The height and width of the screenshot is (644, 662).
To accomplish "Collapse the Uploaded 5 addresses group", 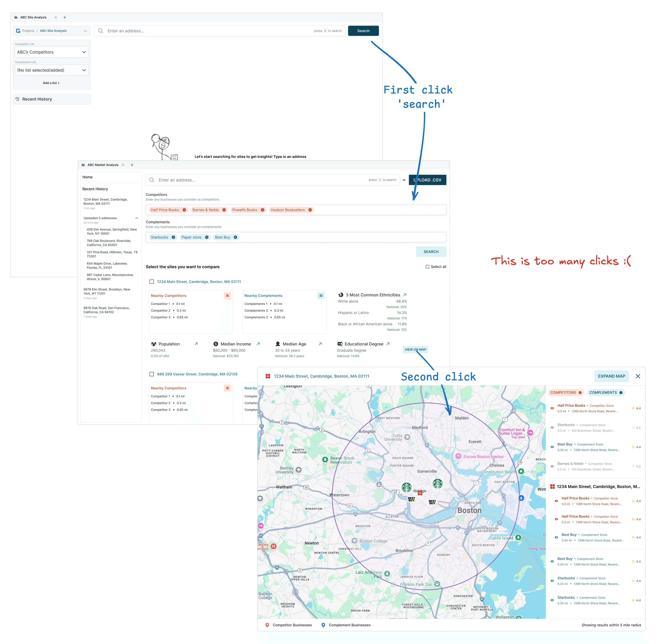I will click(136, 218).
